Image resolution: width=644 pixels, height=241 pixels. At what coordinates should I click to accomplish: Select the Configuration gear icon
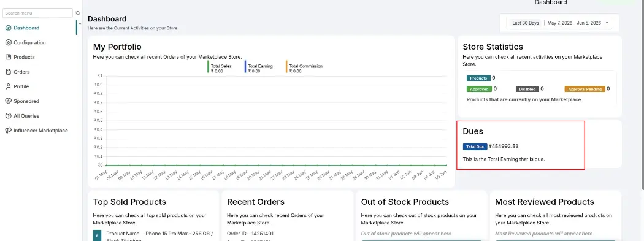pyautogui.click(x=8, y=43)
